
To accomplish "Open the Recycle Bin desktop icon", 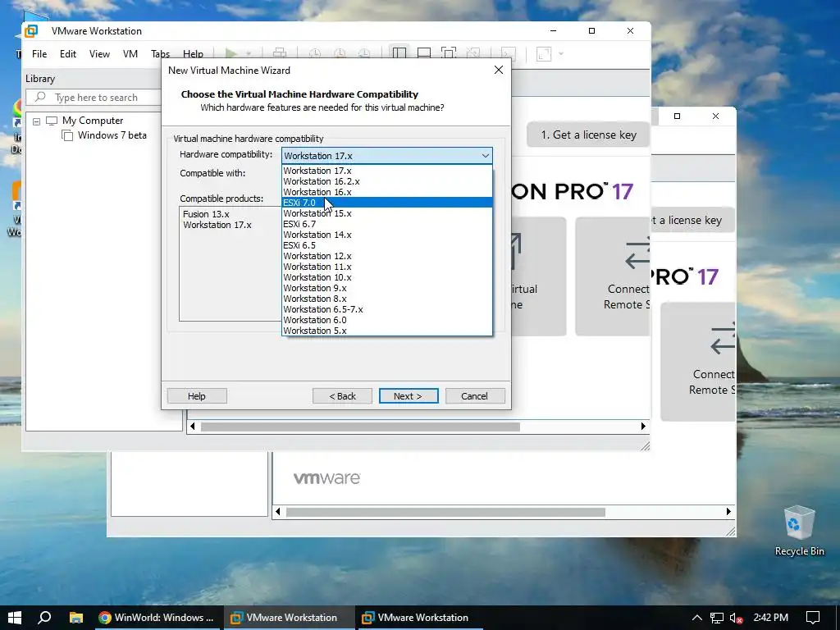I will click(x=799, y=531).
